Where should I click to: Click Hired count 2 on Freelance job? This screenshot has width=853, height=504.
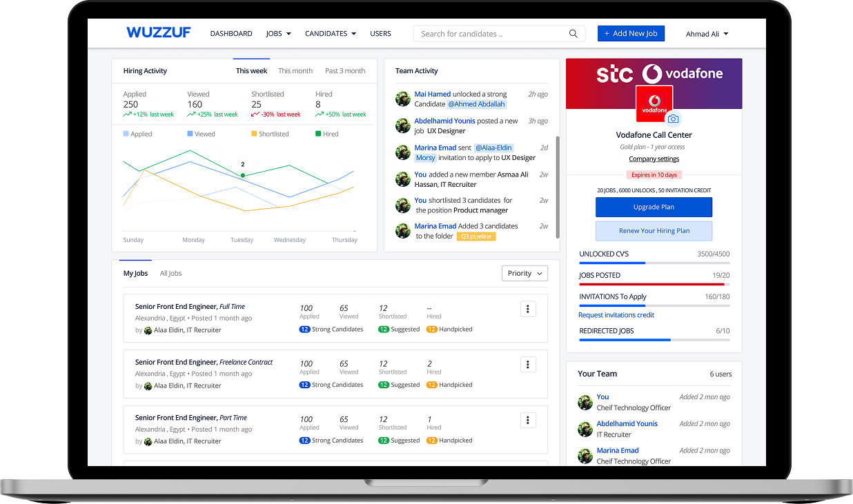(430, 363)
